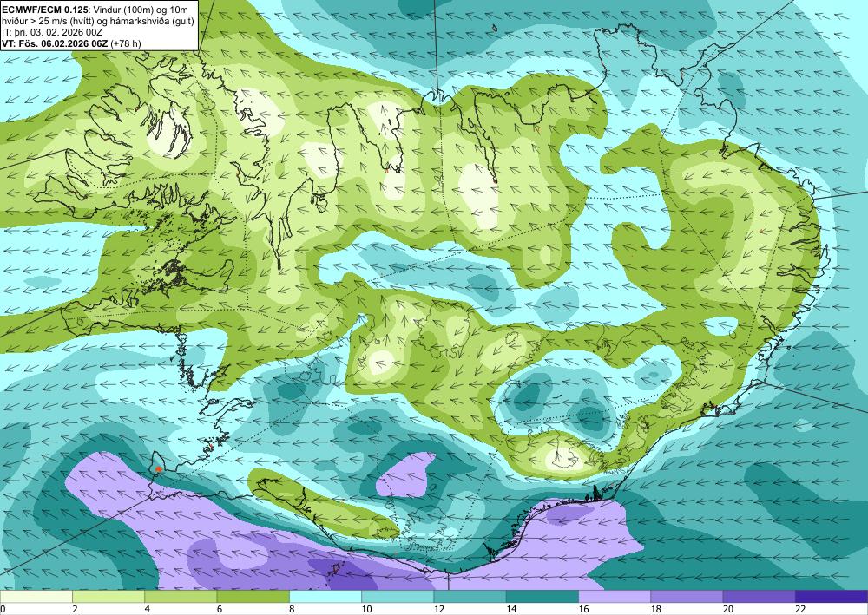Click the legend scale label '2'
The width and height of the screenshot is (868, 615).
[75, 610]
